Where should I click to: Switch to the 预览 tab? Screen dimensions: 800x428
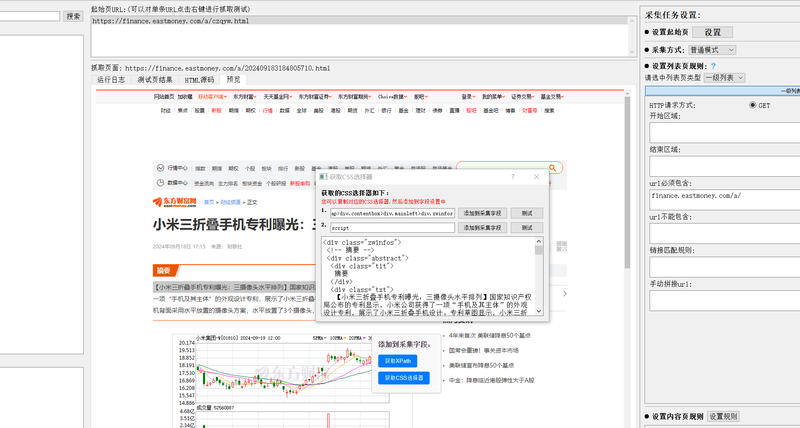tap(233, 80)
